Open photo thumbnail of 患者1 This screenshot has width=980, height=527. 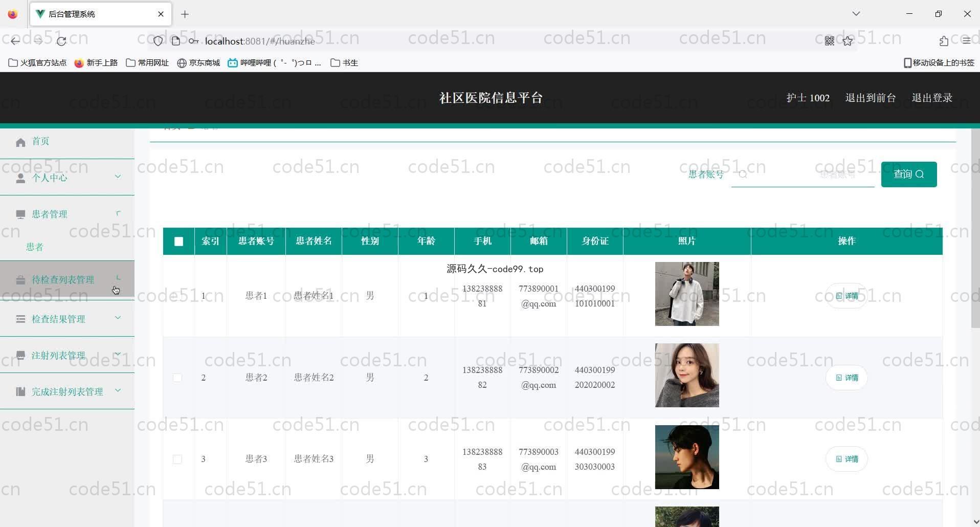click(x=687, y=294)
